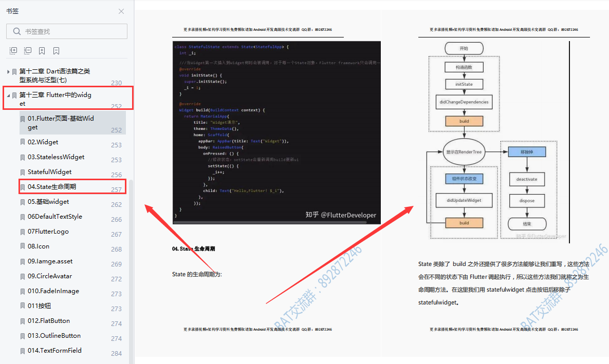
Task: Open bookmark 013.OutlineButton
Action: [x=54, y=335]
